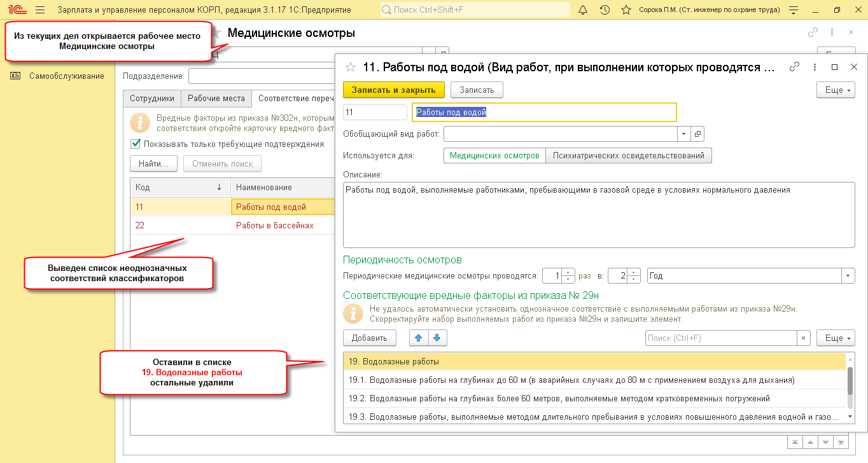
Task: Click Самообслуживание sidebar icon
Action: [x=15, y=76]
